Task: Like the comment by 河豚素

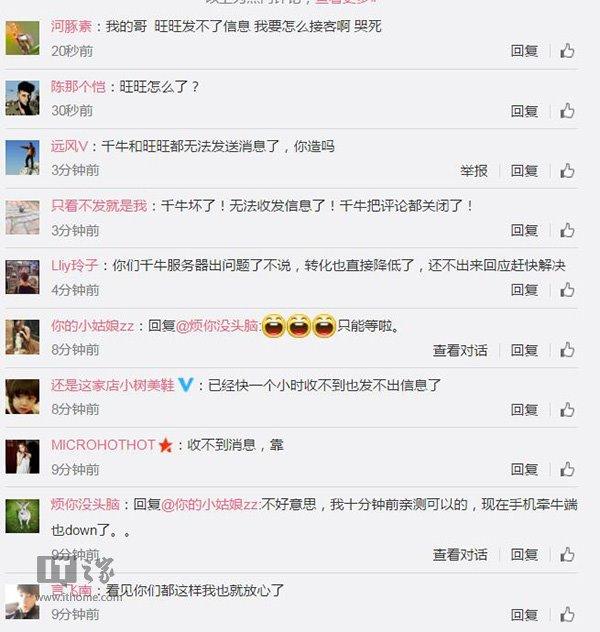Action: tap(567, 51)
